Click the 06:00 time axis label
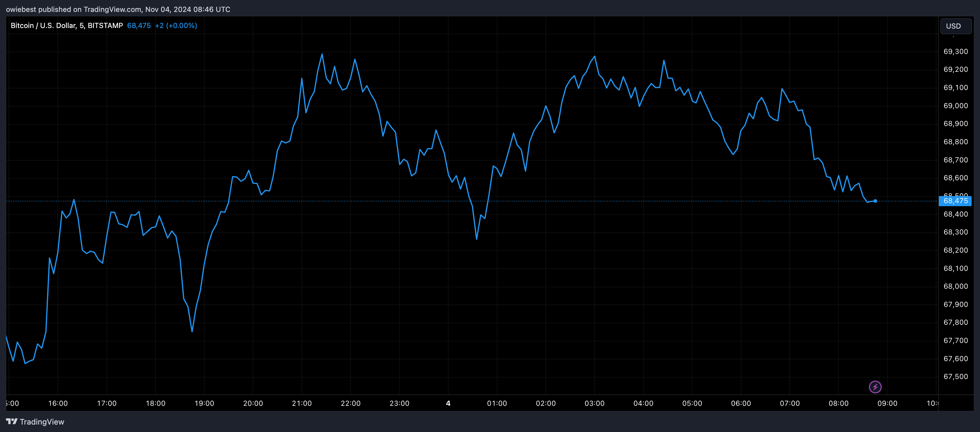 [x=741, y=403]
